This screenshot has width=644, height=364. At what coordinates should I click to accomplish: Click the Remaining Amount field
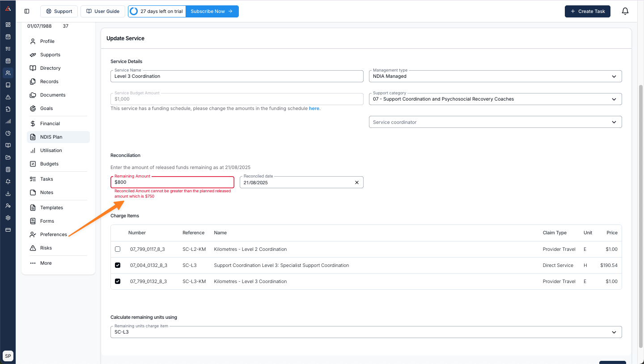[172, 182]
